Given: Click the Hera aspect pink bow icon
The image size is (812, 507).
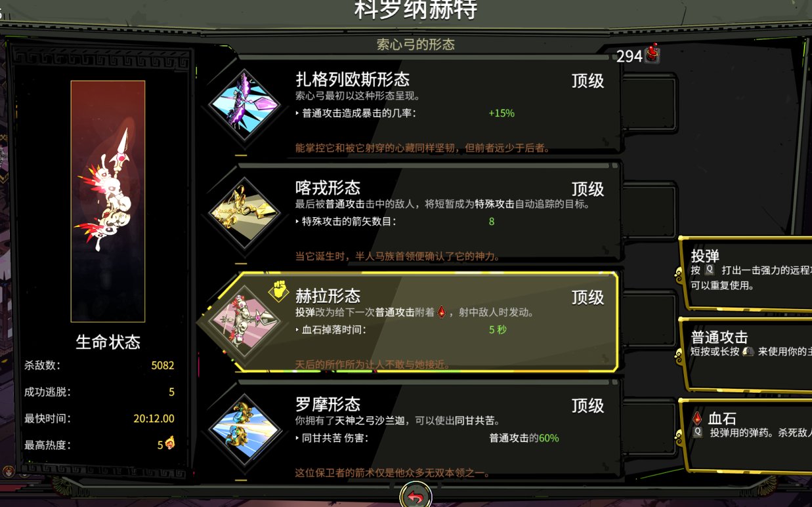Looking at the screenshot, I should click(245, 321).
